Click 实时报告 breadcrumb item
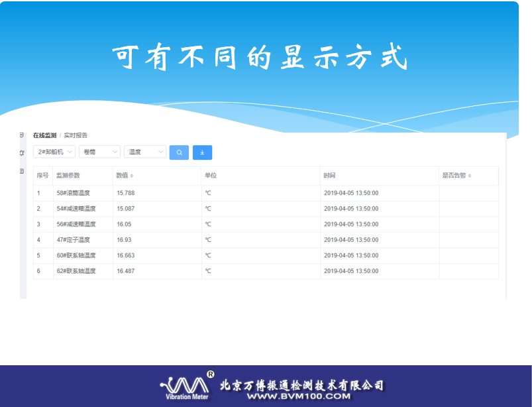The width and height of the screenshot is (532, 407). [76, 135]
